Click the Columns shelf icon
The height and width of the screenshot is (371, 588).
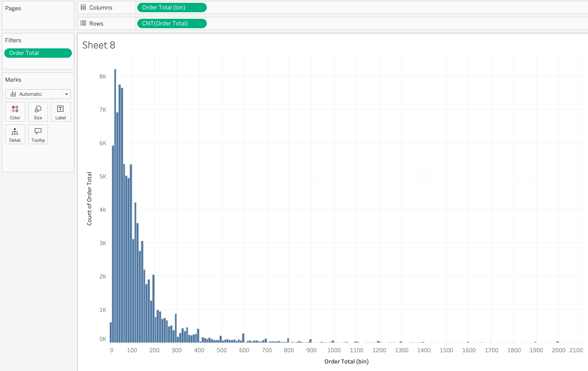coord(83,7)
